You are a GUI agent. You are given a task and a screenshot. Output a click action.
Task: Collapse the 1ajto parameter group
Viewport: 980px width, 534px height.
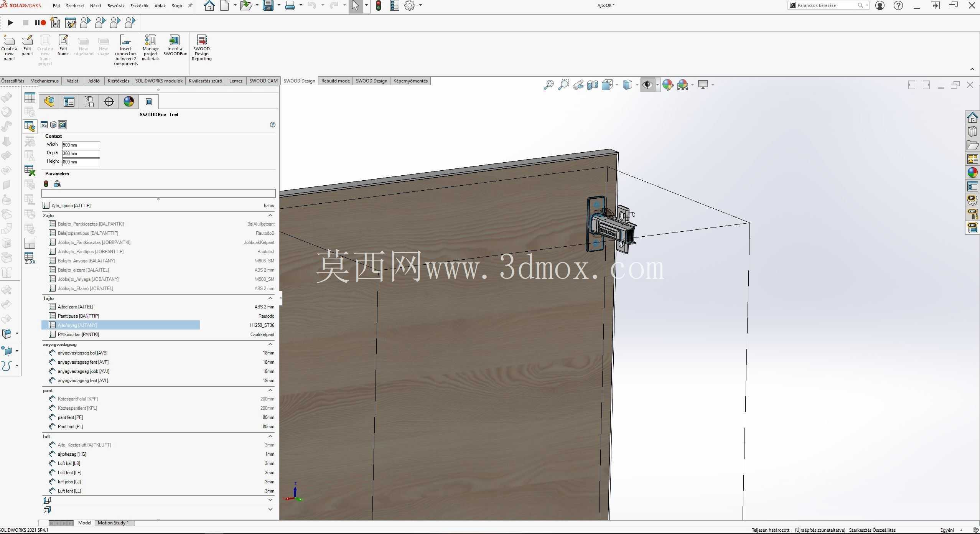pos(270,298)
